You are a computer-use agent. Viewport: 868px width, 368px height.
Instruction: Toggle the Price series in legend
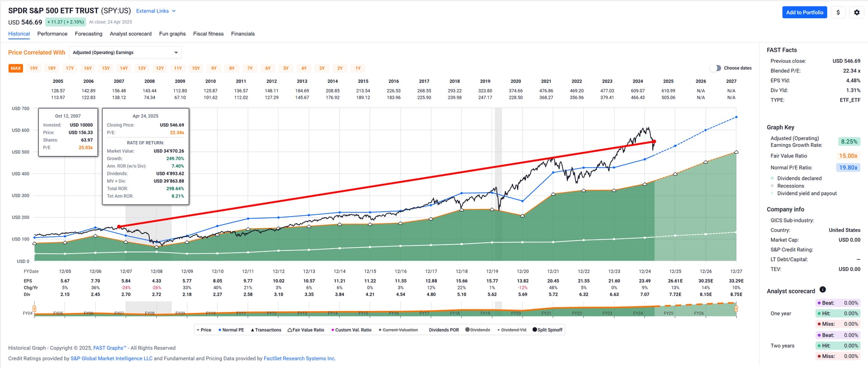click(204, 330)
